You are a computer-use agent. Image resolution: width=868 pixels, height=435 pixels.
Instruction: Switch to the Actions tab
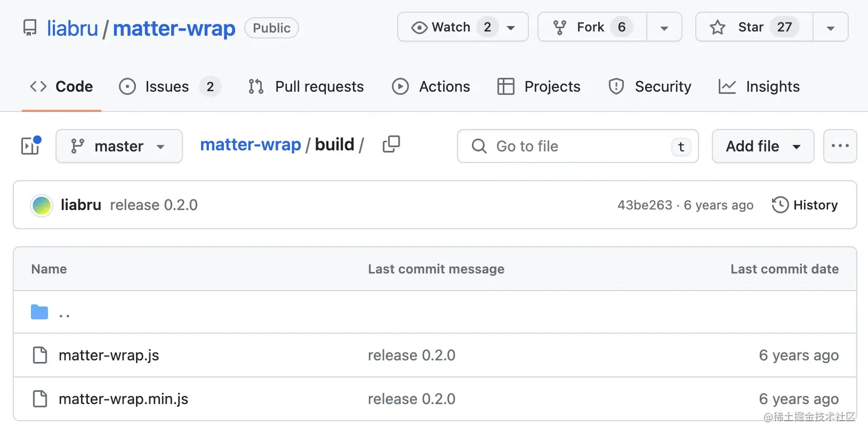(x=431, y=87)
